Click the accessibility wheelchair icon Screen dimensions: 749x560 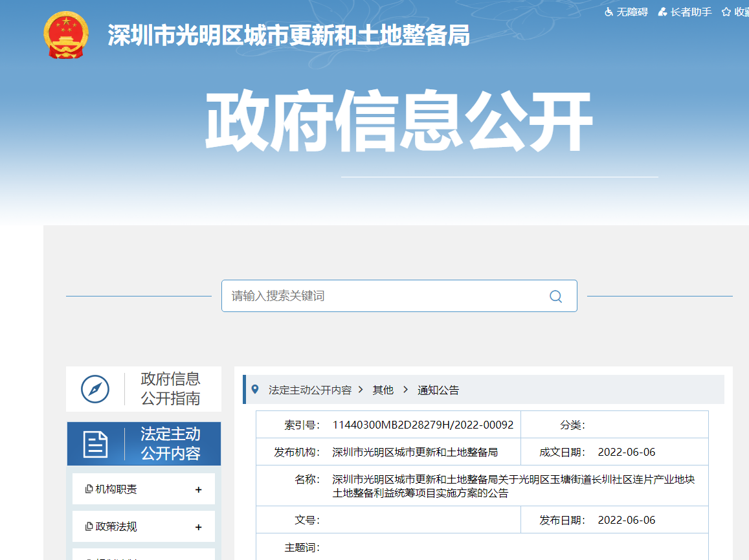(x=609, y=12)
